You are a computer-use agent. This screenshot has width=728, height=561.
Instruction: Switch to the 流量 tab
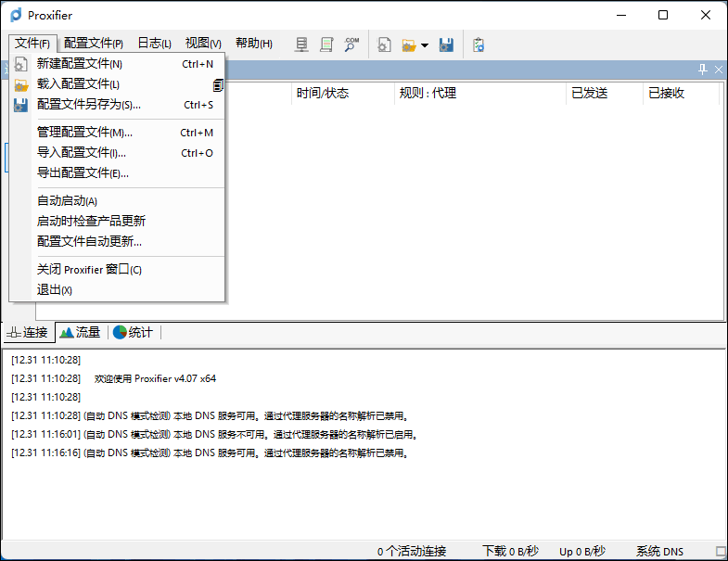coord(80,333)
